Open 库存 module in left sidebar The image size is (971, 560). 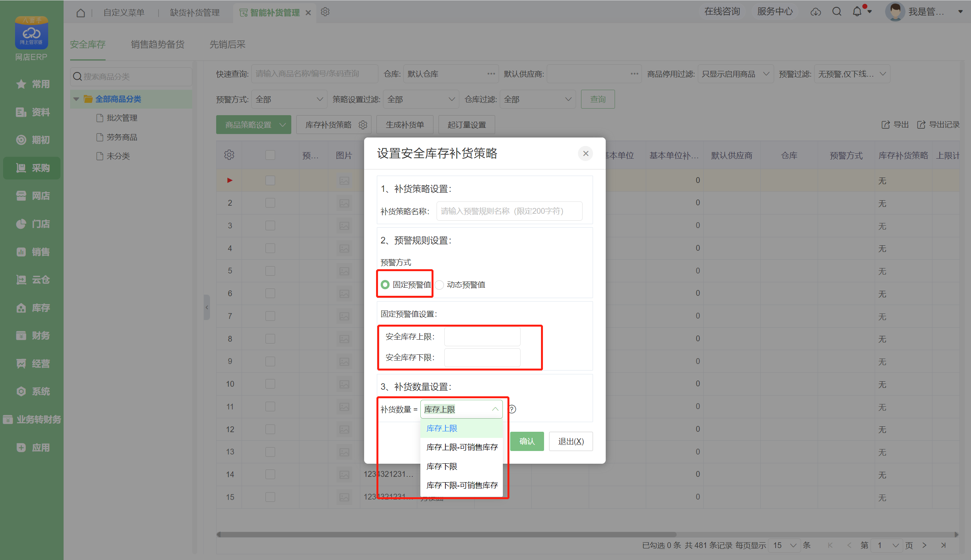pos(33,308)
